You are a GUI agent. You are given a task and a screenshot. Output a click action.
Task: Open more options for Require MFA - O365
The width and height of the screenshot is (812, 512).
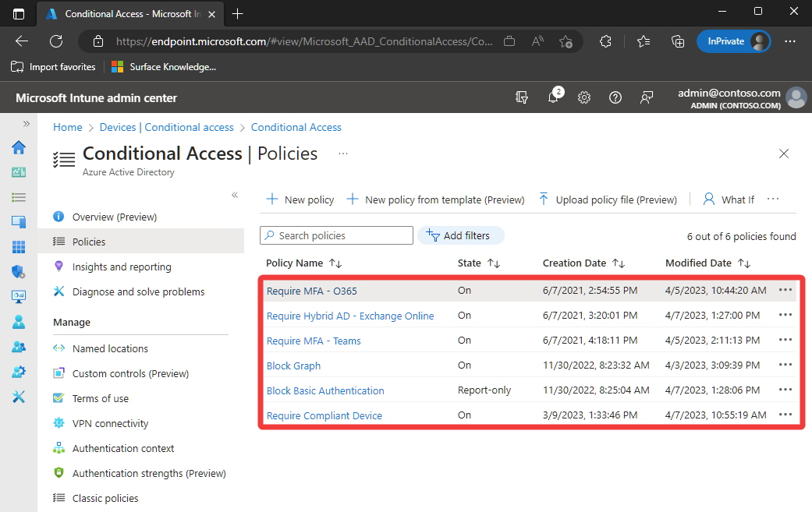point(785,290)
